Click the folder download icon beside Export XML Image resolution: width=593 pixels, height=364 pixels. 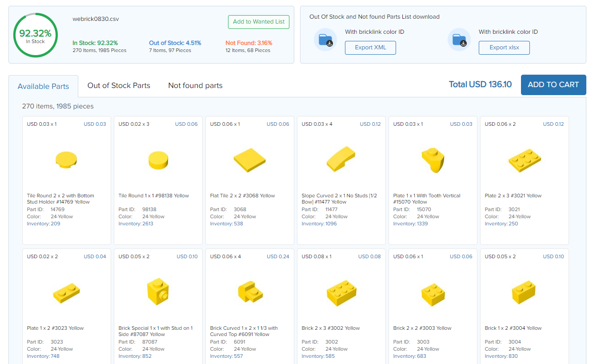[325, 40]
